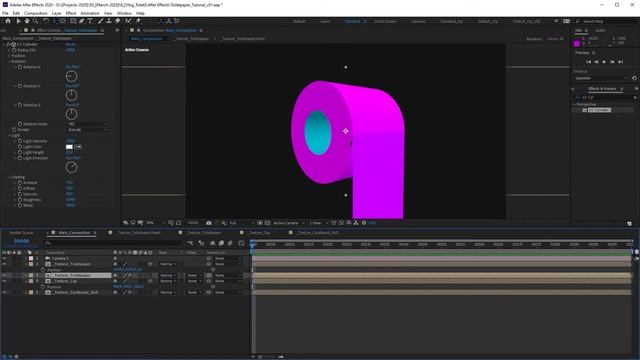640x360 pixels.
Task: Expand the Position property group
Action: 10,56
